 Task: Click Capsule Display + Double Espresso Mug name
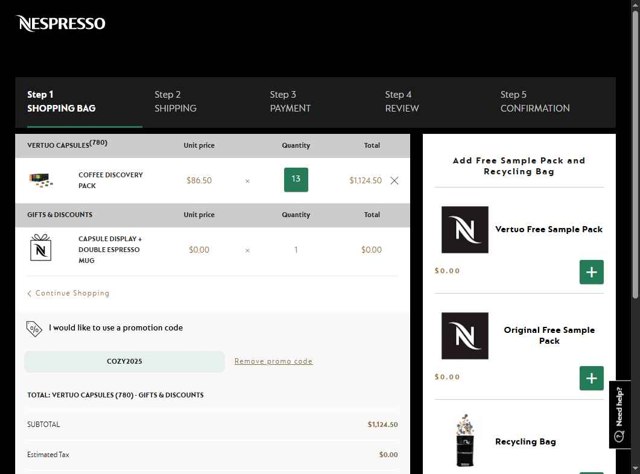110,249
